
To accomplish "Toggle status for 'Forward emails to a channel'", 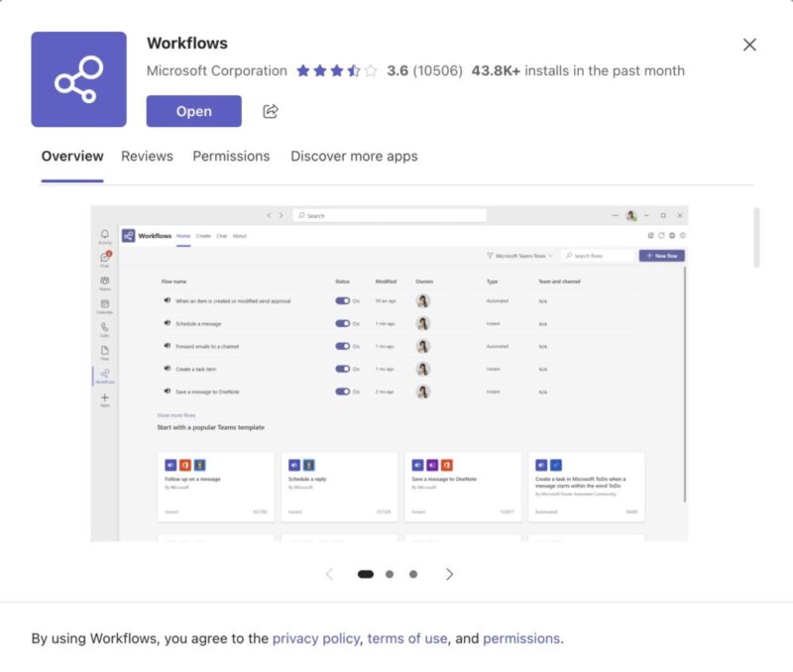I will point(342,346).
